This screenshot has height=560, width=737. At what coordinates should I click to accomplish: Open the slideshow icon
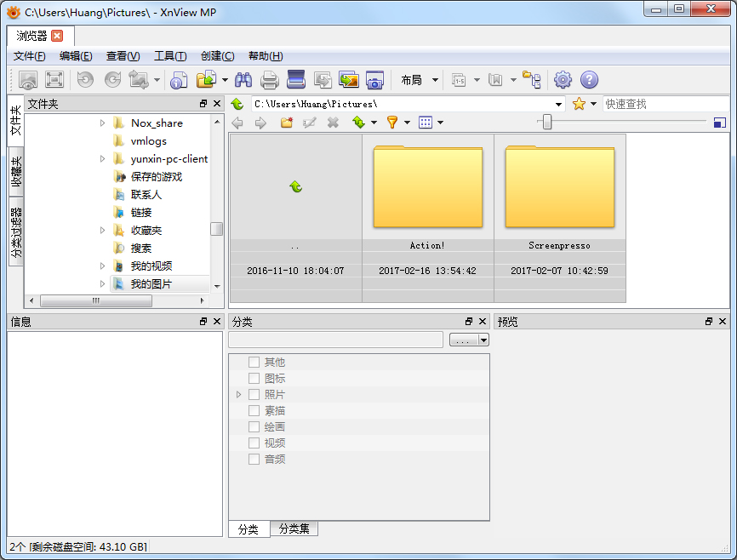point(349,80)
